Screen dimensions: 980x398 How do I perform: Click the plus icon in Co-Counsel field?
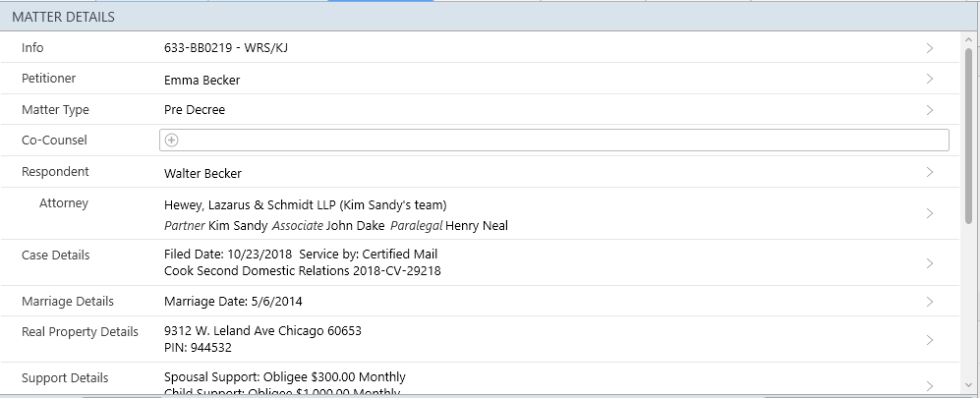tap(172, 141)
